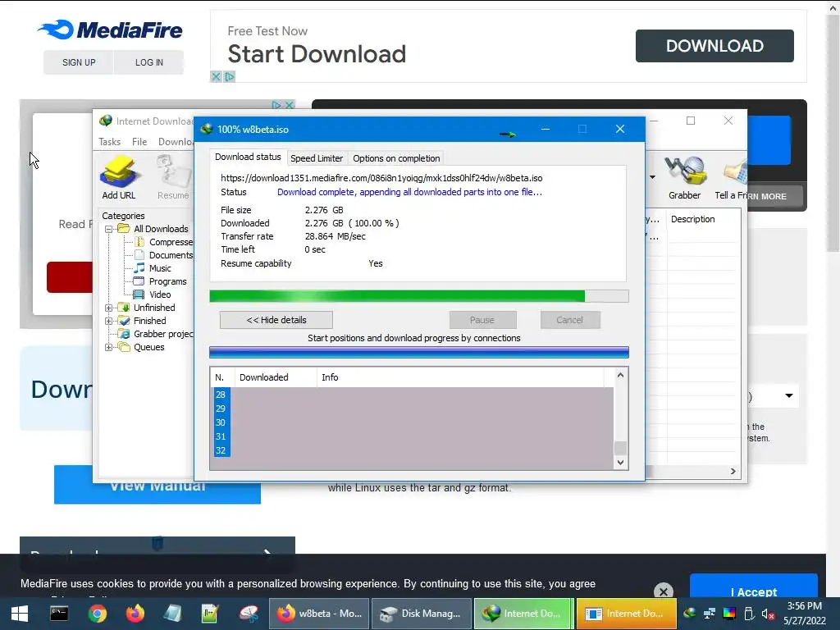
Task: Open the File menu in IDM
Action: [x=139, y=141]
